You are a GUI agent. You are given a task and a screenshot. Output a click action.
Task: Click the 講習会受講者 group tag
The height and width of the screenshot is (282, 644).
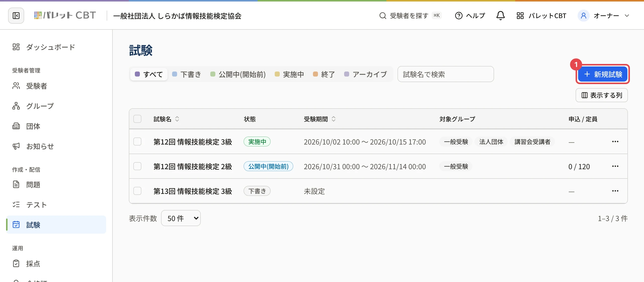(532, 142)
